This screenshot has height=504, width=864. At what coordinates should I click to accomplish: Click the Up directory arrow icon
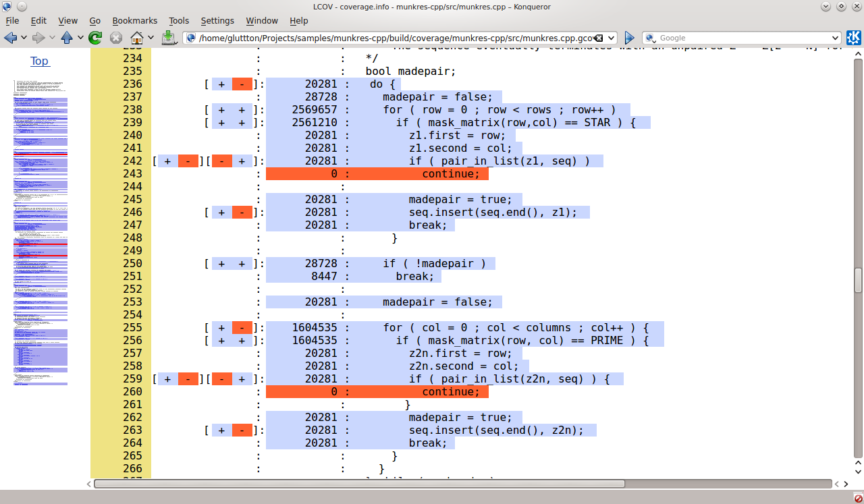67,38
